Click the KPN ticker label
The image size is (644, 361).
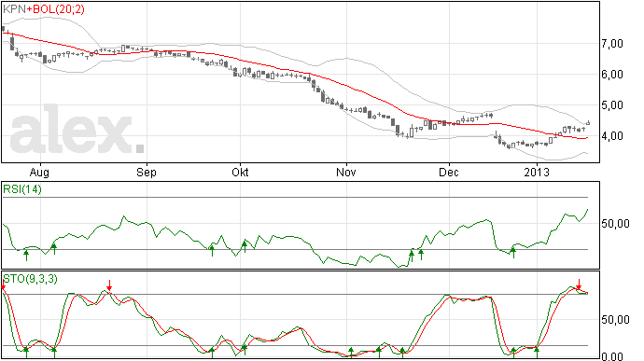pos(14,9)
